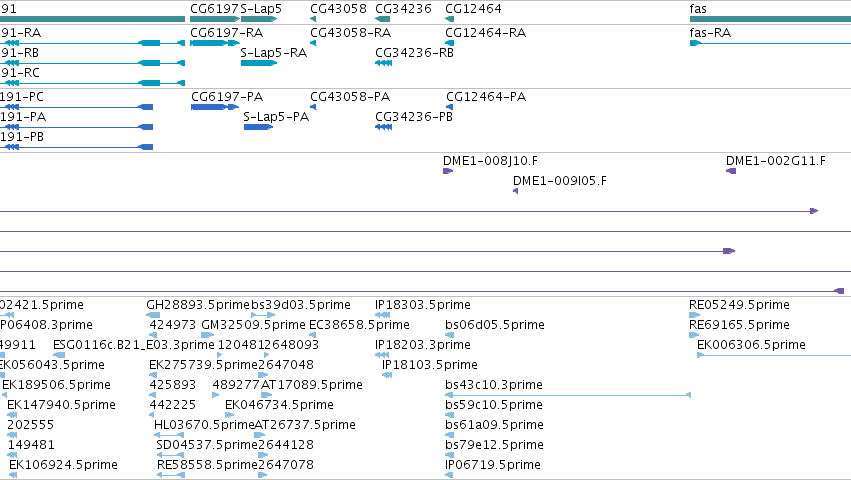Viewport: 851px width, 480px height.
Task: Open EST AT17089.5prime
Action: tap(312, 385)
